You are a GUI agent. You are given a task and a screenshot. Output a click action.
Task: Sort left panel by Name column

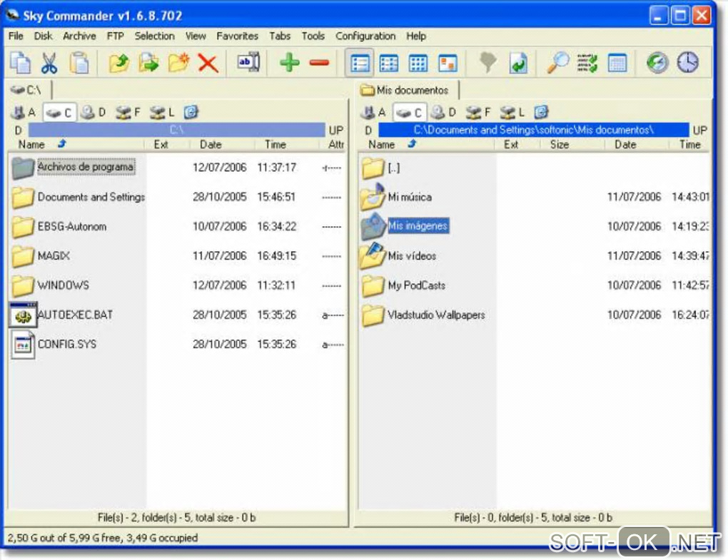[x=76, y=145]
